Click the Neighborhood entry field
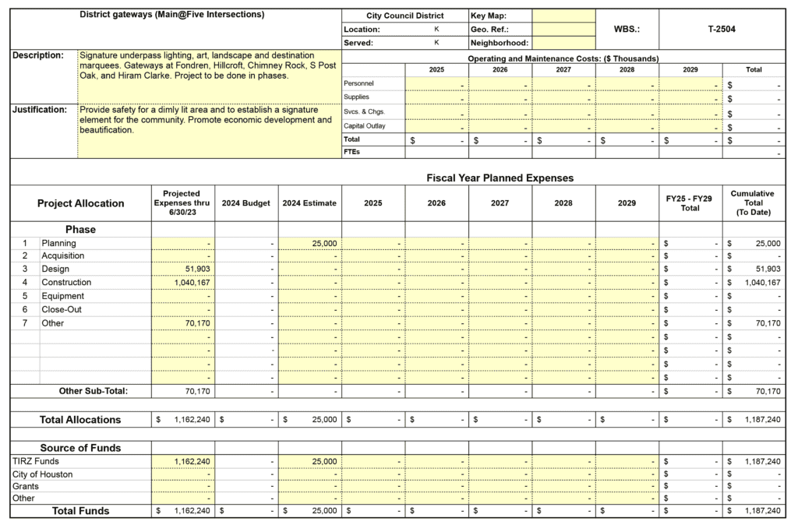The image size is (798, 532). click(564, 43)
